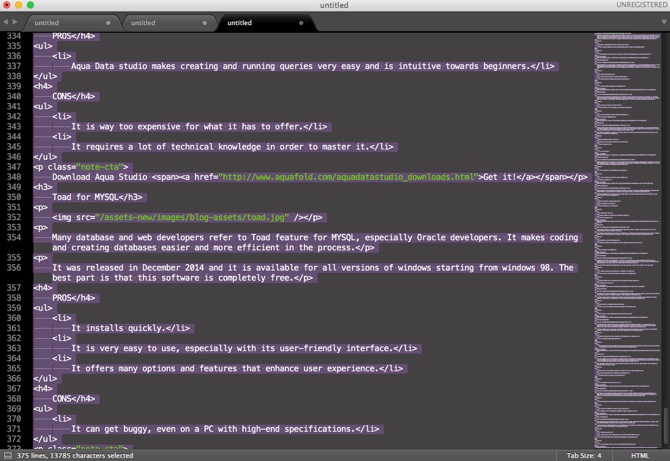Click "CONS</h4>" on line 368

[x=73, y=399]
